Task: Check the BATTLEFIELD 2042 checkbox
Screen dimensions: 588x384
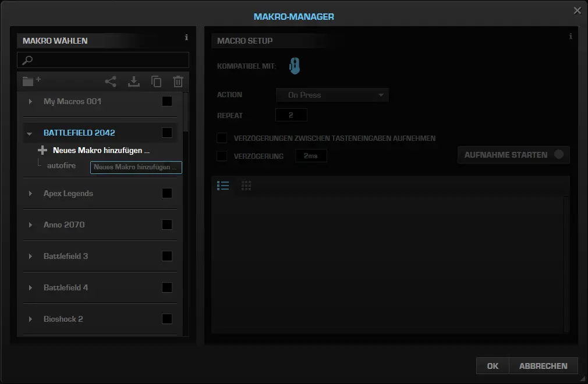Action: (167, 133)
